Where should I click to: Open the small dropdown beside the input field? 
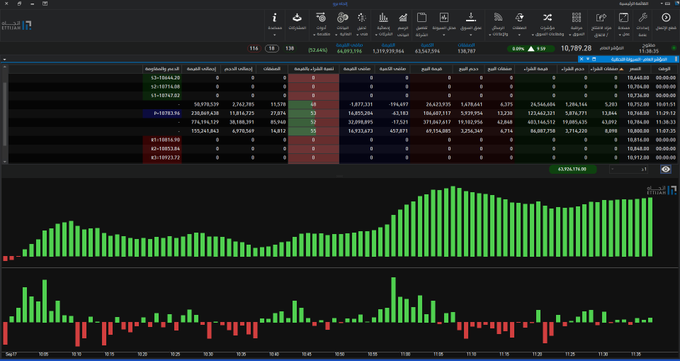point(612,169)
